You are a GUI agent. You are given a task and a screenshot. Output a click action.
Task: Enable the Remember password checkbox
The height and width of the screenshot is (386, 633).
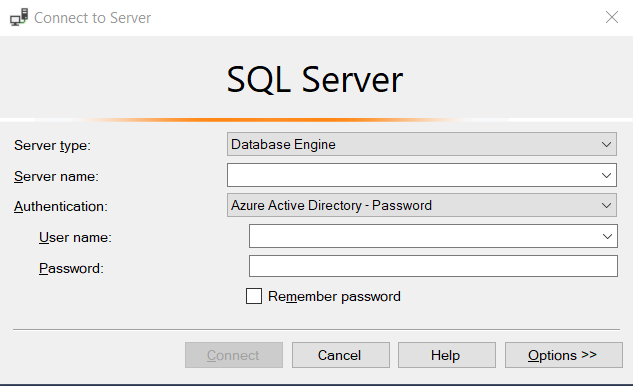tap(254, 296)
